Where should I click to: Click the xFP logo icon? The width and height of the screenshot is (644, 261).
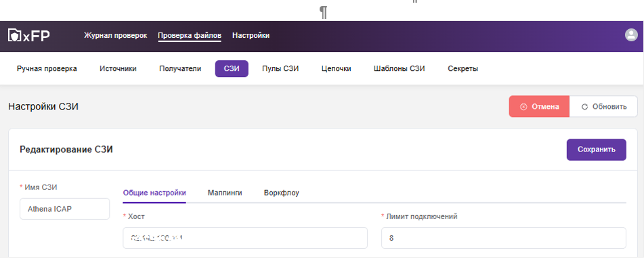(x=28, y=36)
